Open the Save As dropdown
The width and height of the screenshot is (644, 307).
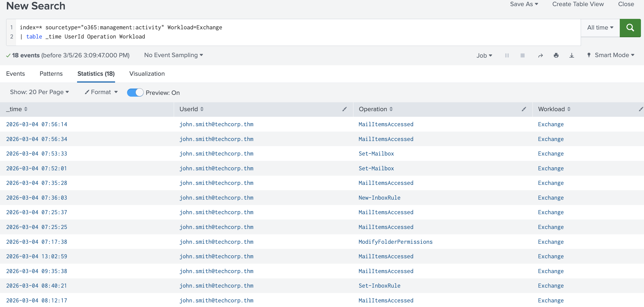[524, 4]
